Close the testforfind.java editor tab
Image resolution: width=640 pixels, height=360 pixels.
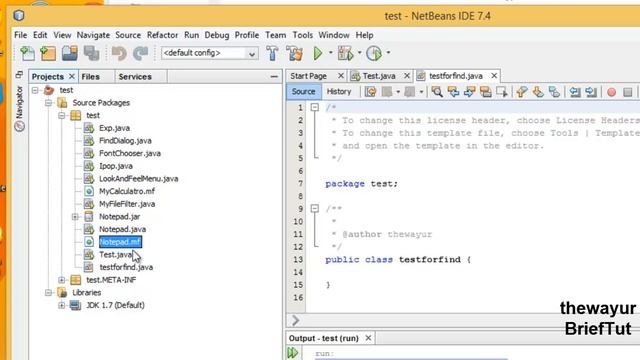point(494,76)
